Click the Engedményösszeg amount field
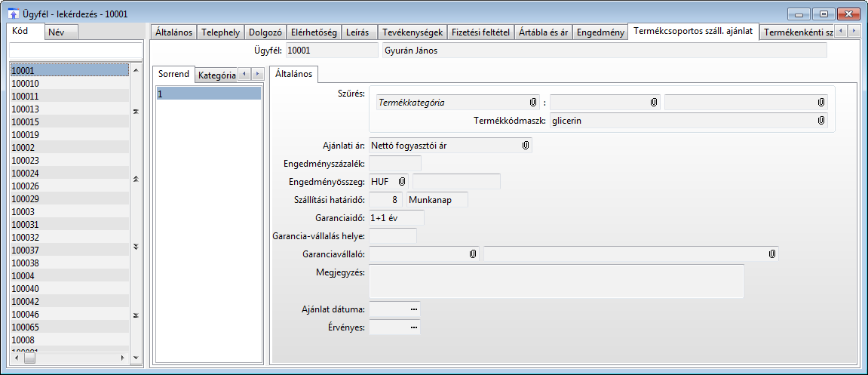 click(457, 182)
